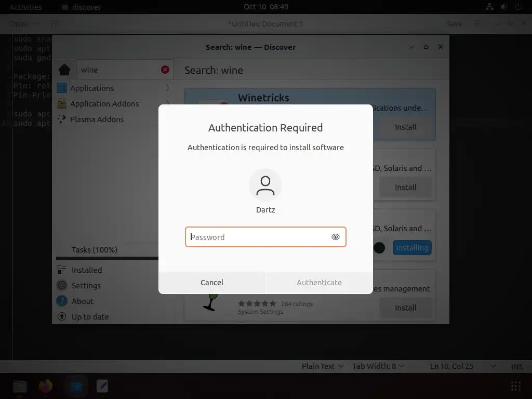Click the network status icon
Image resolution: width=532 pixels, height=399 pixels.
coord(489,7)
